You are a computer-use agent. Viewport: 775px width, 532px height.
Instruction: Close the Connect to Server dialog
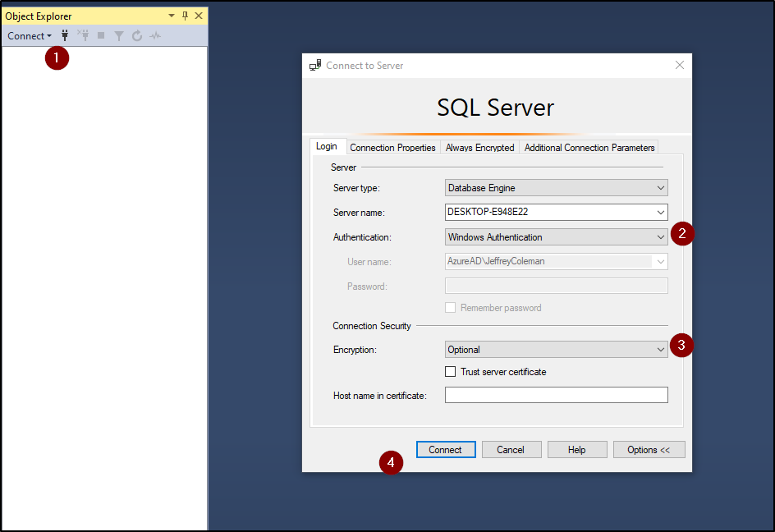click(x=680, y=65)
